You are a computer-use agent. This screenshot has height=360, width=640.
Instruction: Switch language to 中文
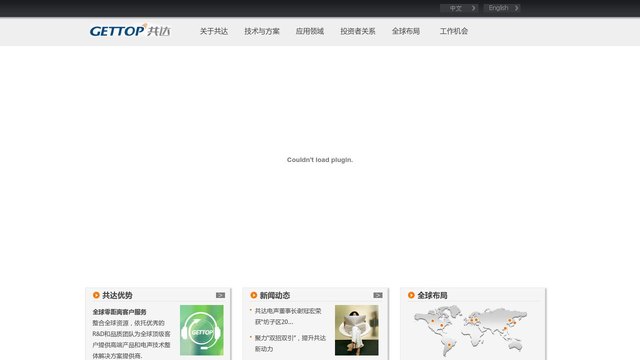(x=459, y=8)
